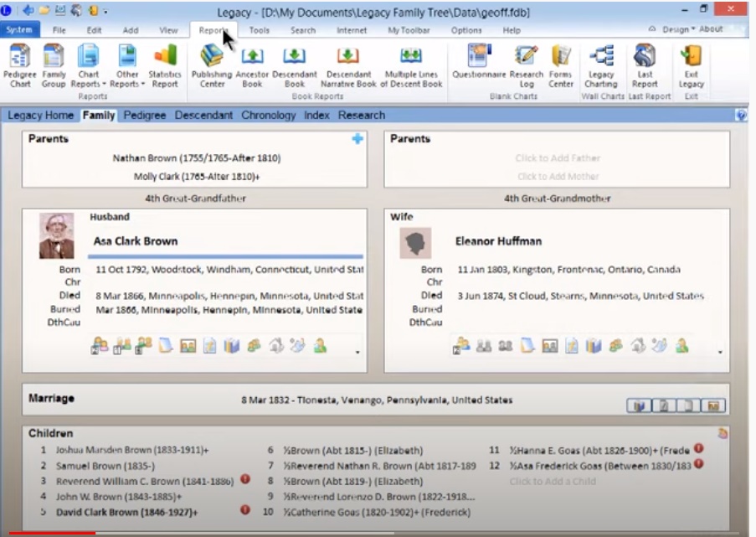756x537 pixels.
Task: Create an Ancestor Book report
Action: [x=252, y=65]
